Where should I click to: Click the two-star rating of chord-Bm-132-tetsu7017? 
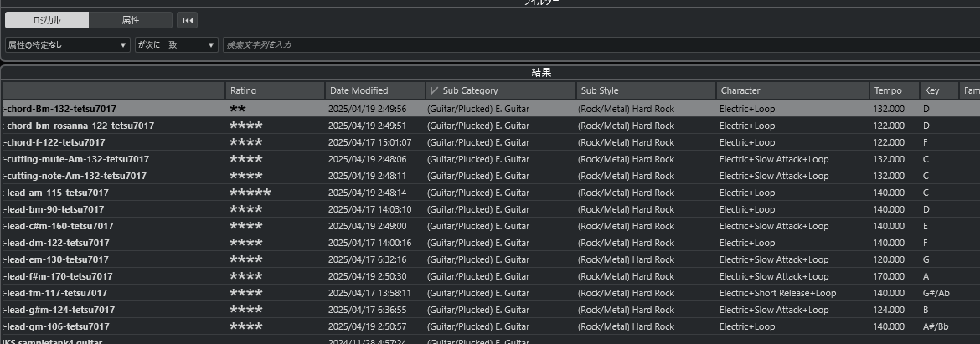(238, 109)
